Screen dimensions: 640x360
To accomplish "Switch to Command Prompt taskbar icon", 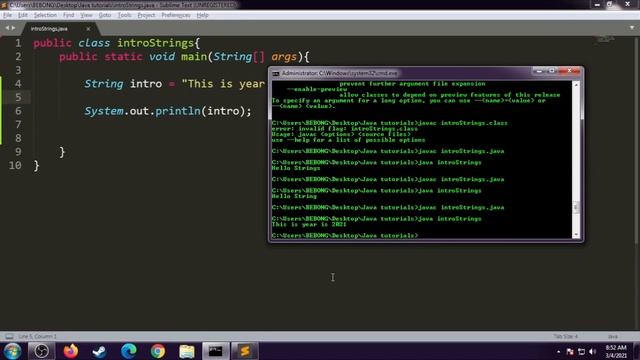I will 216,351.
